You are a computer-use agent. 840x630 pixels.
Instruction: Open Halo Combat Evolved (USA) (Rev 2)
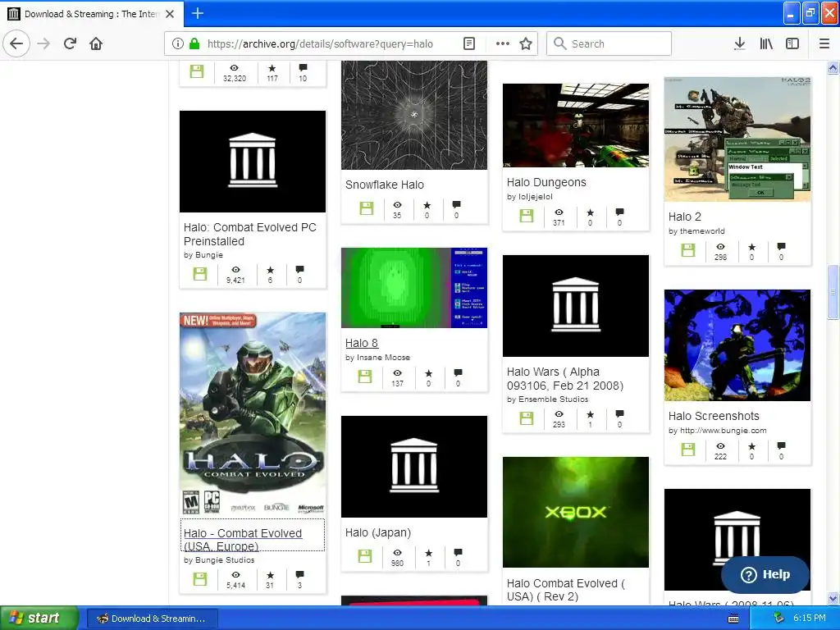[566, 590]
